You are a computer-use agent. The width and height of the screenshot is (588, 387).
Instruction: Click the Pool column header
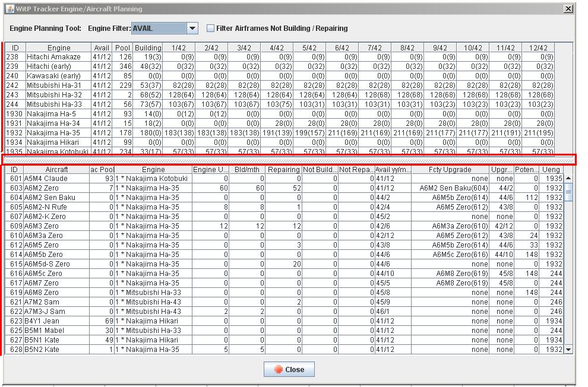pos(122,47)
